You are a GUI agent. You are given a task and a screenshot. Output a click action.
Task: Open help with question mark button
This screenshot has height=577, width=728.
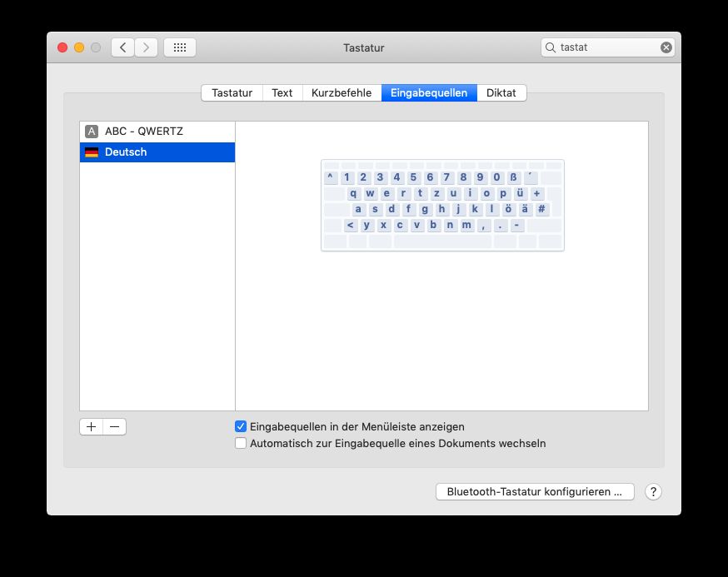(653, 491)
